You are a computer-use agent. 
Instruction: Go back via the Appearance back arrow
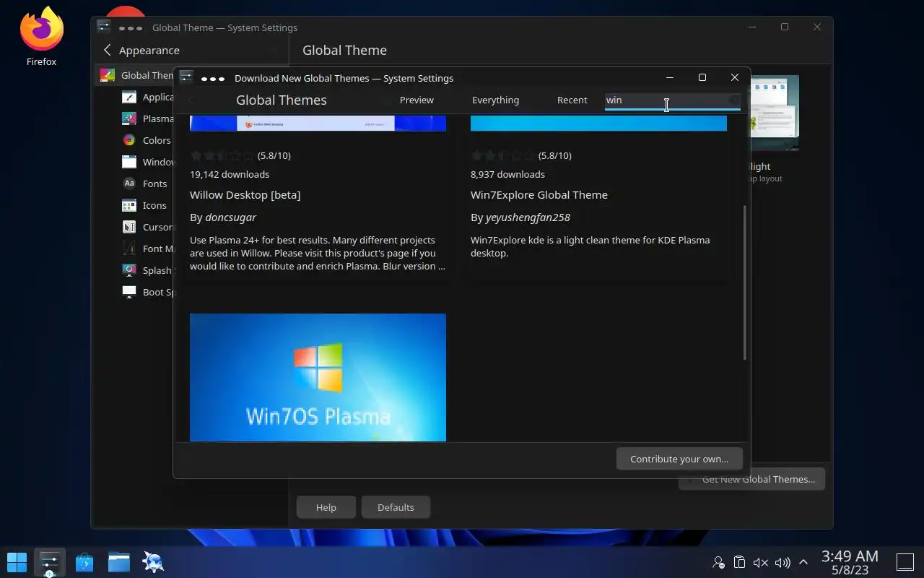108,50
